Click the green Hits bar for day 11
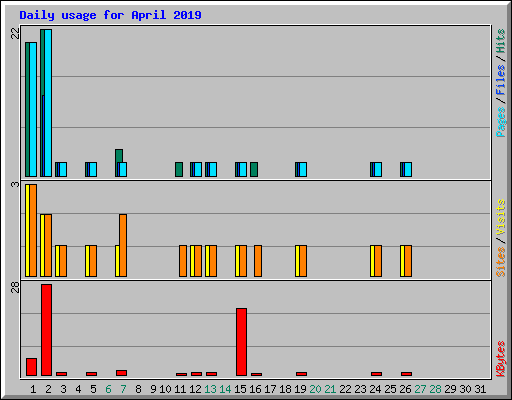Viewport: 512px width, 400px height. pos(179,169)
